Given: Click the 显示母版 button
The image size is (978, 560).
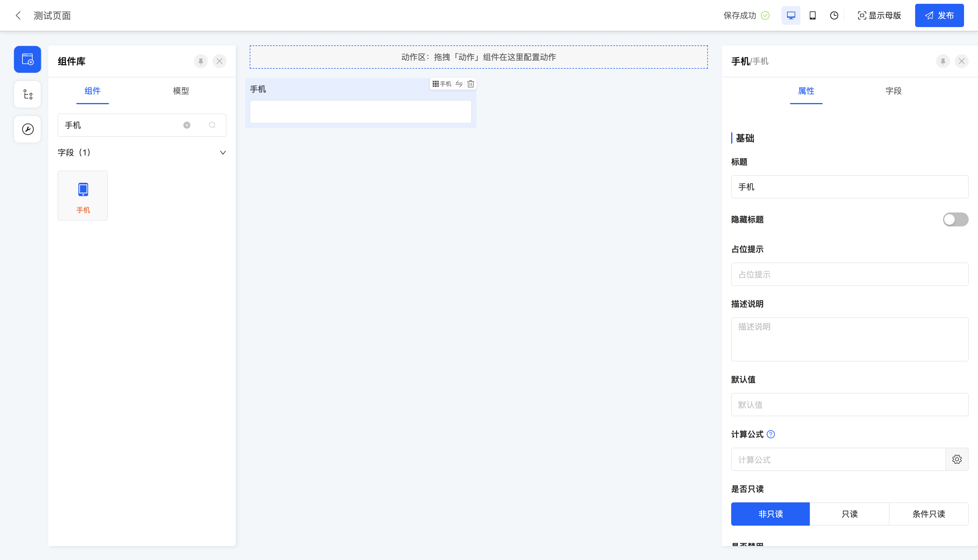Looking at the screenshot, I should (879, 15).
